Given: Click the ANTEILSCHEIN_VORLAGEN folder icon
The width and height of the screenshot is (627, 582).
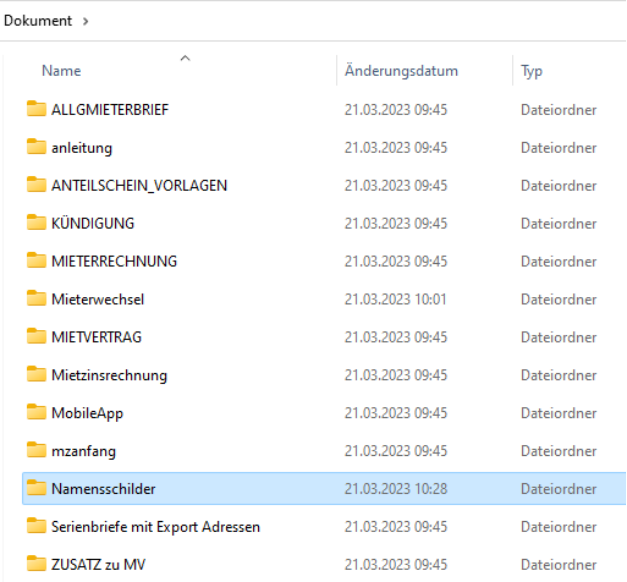Looking at the screenshot, I should (x=36, y=184).
